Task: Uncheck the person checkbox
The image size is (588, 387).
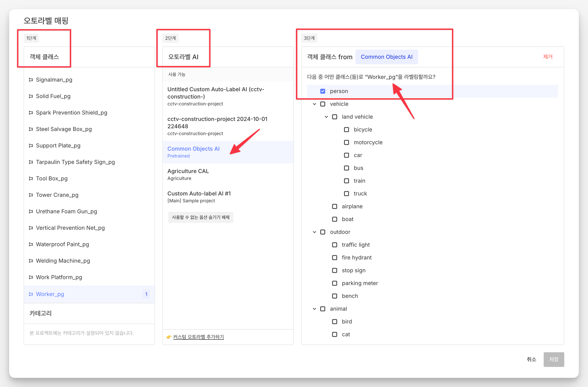Action: (323, 91)
